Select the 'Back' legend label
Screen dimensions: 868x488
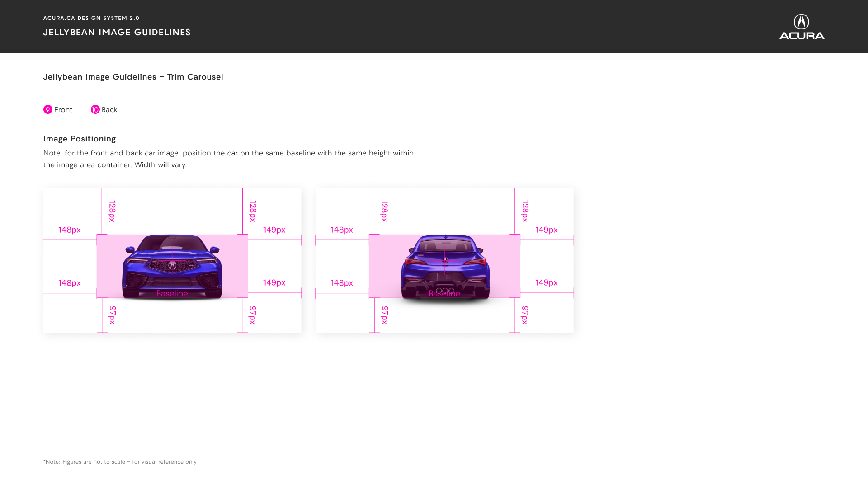[x=109, y=109]
